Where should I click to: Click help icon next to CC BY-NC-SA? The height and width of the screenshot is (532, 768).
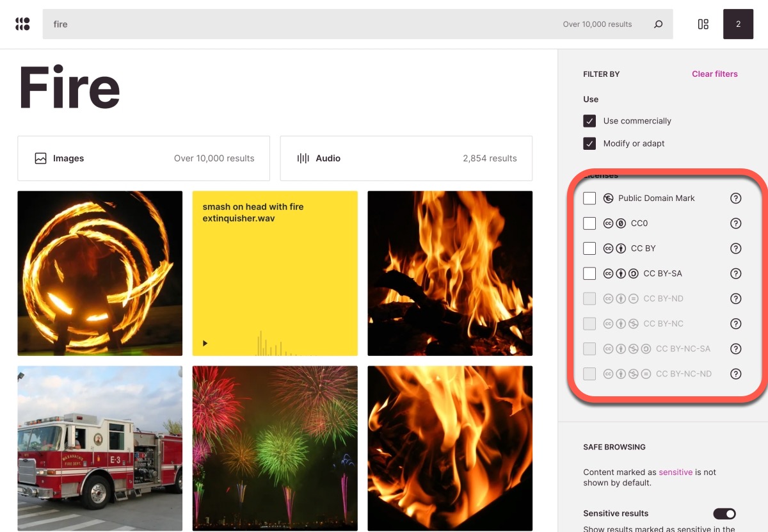[736, 349]
